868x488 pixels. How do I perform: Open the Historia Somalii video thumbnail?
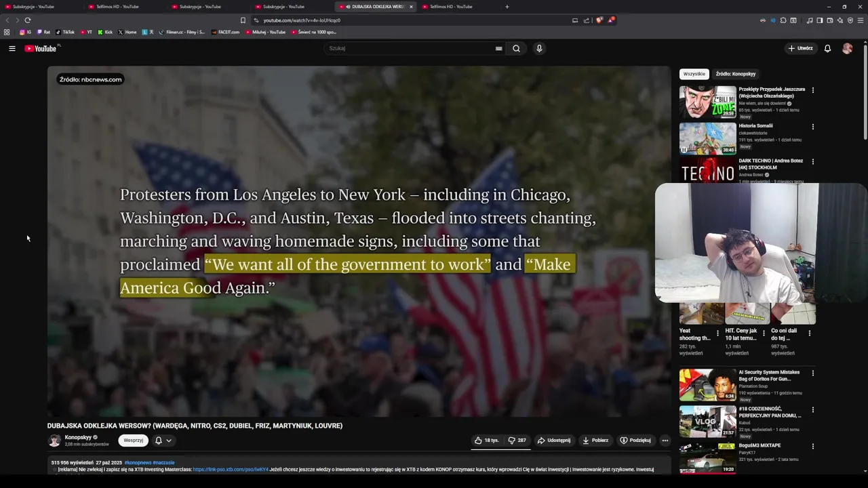coord(707,138)
